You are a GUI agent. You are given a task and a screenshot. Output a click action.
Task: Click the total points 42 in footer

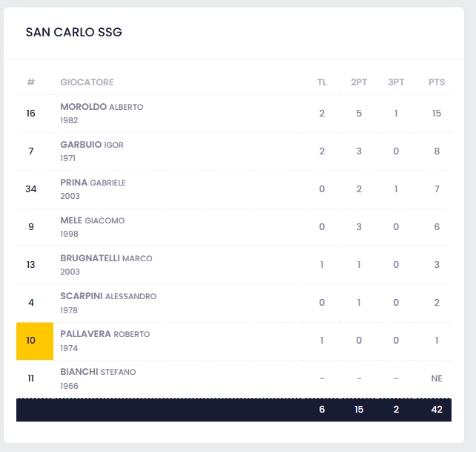pos(437,410)
